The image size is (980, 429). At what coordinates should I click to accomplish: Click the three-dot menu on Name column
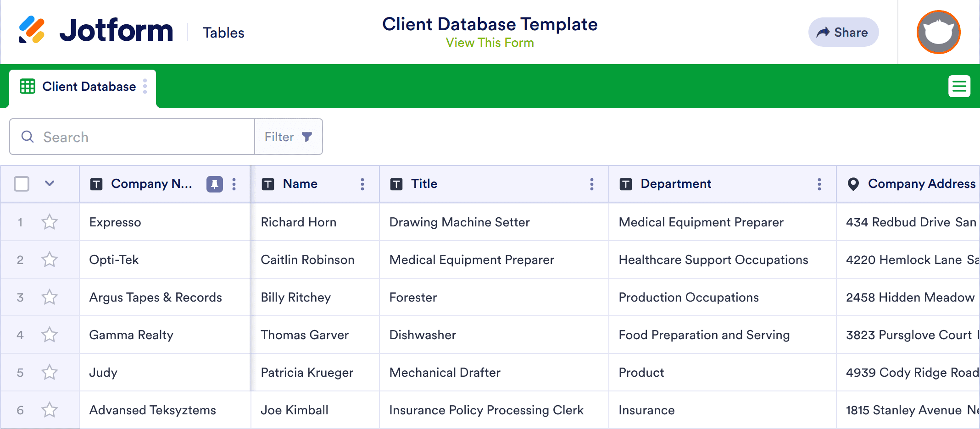coord(362,184)
